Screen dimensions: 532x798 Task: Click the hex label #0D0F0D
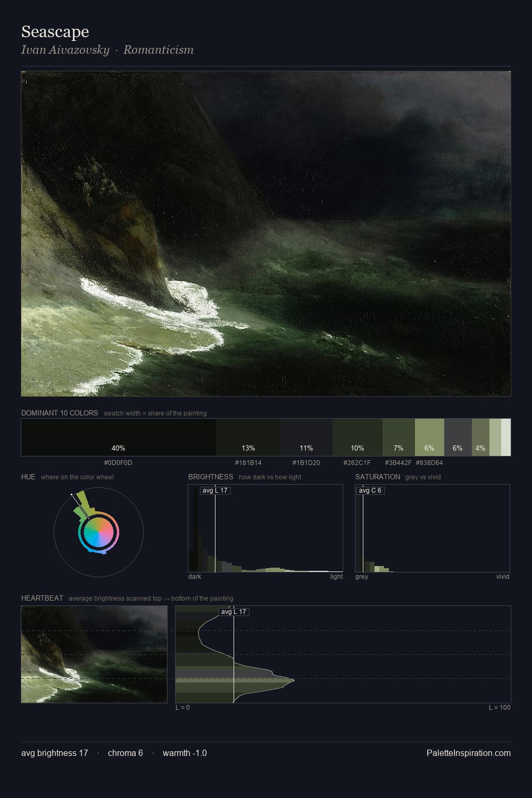click(x=118, y=463)
